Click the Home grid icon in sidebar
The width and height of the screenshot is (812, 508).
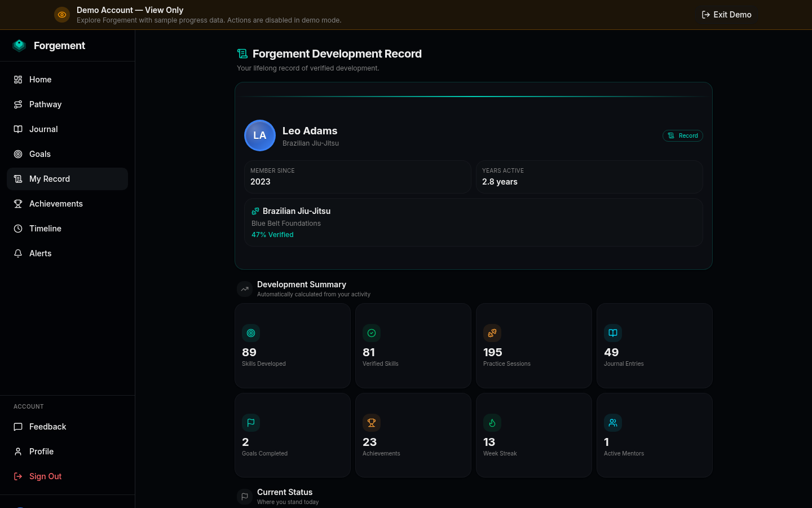18,80
